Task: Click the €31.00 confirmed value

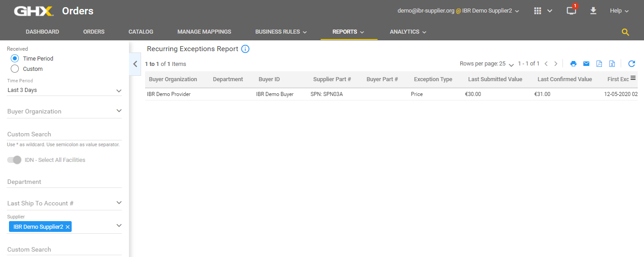Action: pyautogui.click(x=542, y=94)
